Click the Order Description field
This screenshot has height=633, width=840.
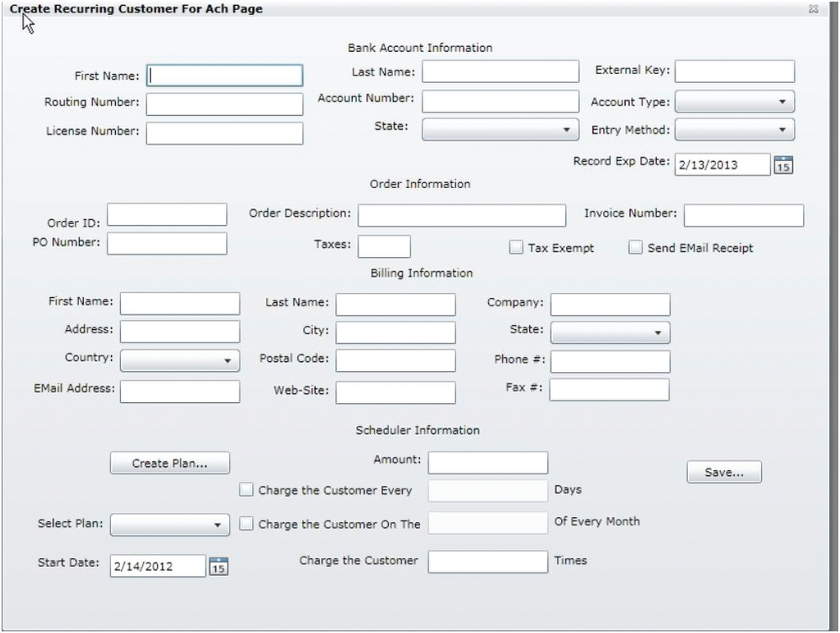coord(462,214)
